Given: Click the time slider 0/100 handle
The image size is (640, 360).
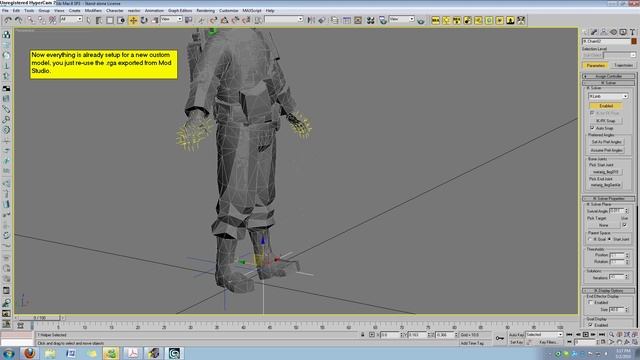Looking at the screenshot, I should (x=40, y=318).
